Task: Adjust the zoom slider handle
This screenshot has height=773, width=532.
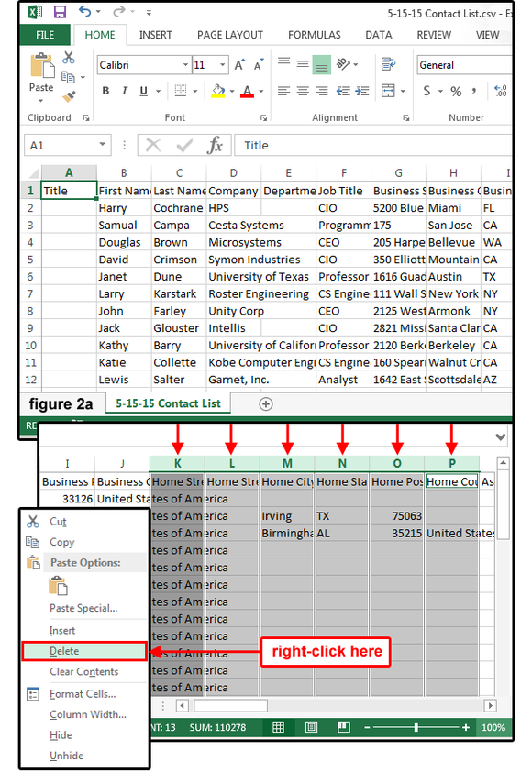Action: [x=416, y=727]
